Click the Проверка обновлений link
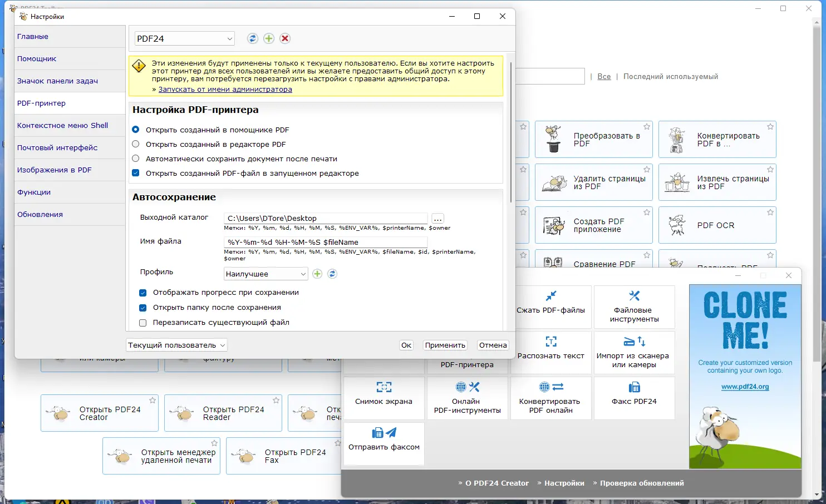The image size is (826, 504). pos(642,483)
